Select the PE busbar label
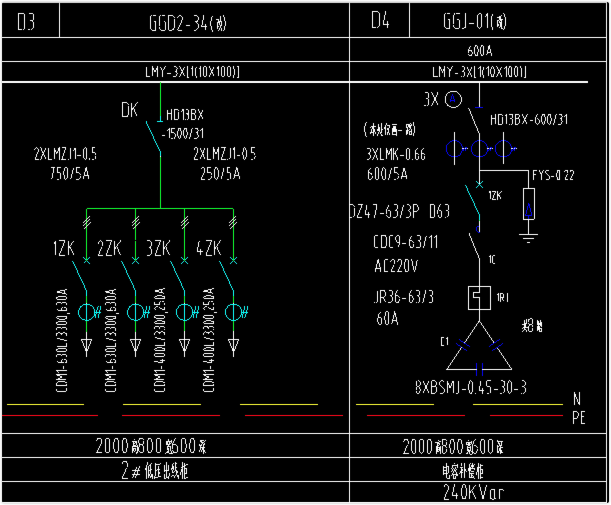 tap(579, 418)
